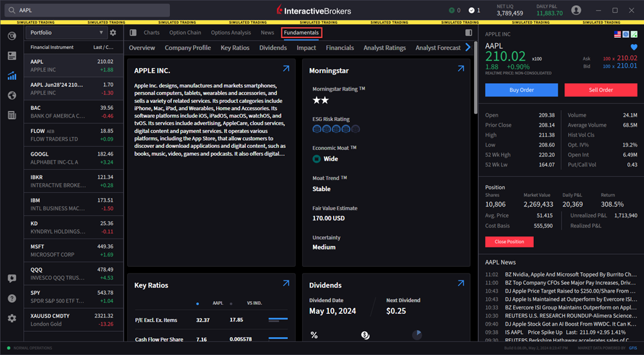
Task: Toggle the blue heart favorite for AAPL
Action: tap(634, 47)
